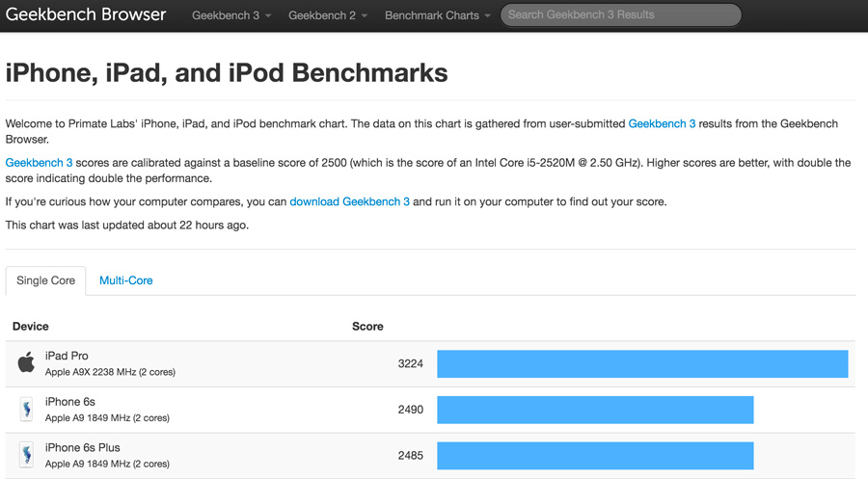This screenshot has width=868, height=479.
Task: Switch to the Multi-Core tab
Action: (x=125, y=280)
